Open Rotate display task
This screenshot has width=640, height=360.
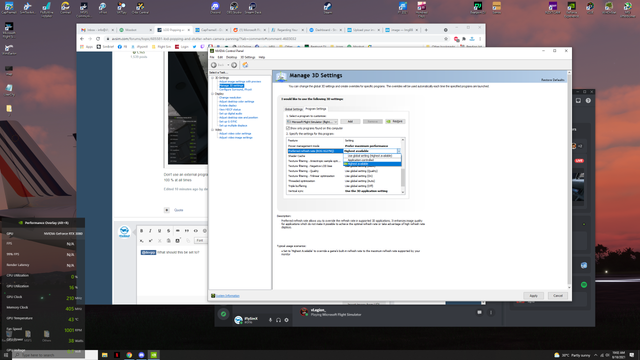tap(228, 106)
